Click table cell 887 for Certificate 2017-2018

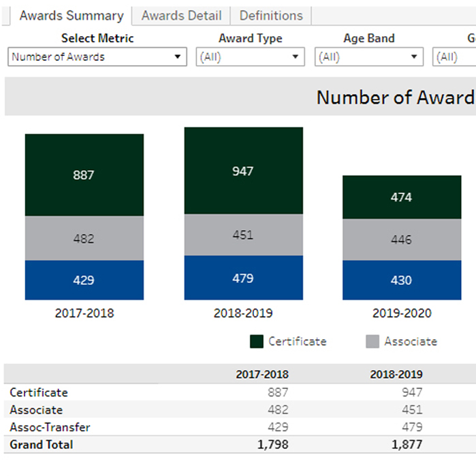pos(278,392)
